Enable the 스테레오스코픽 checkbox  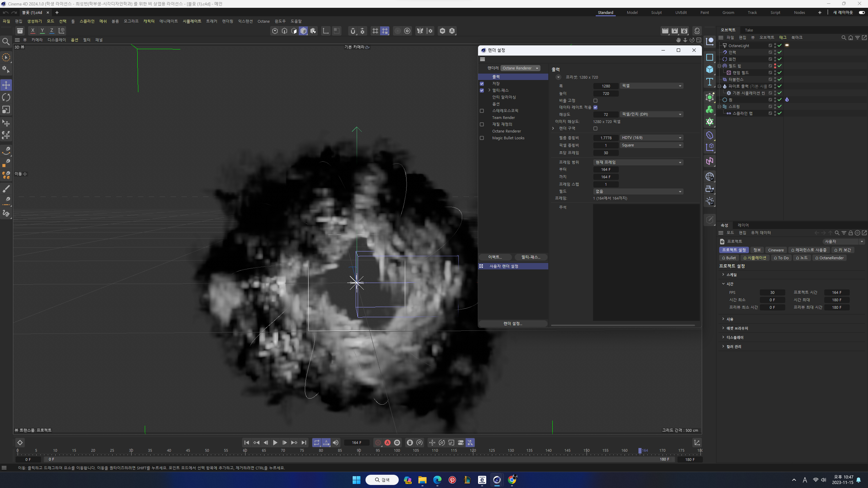tap(482, 111)
